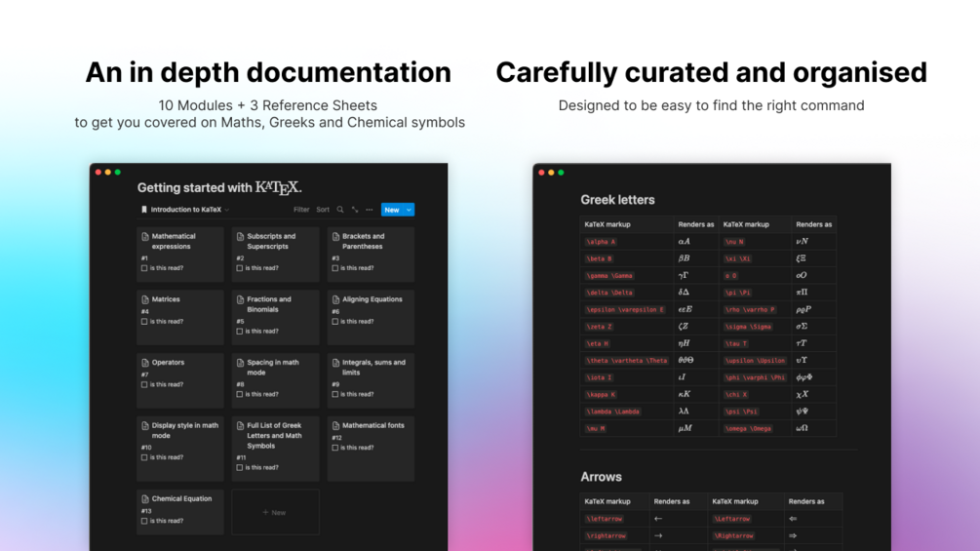Check 'is this read?' on Matrices card

(144, 322)
